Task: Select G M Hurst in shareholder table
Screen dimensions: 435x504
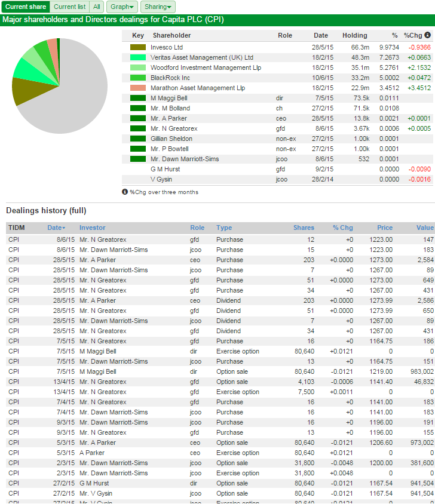Action: pyautogui.click(x=165, y=169)
